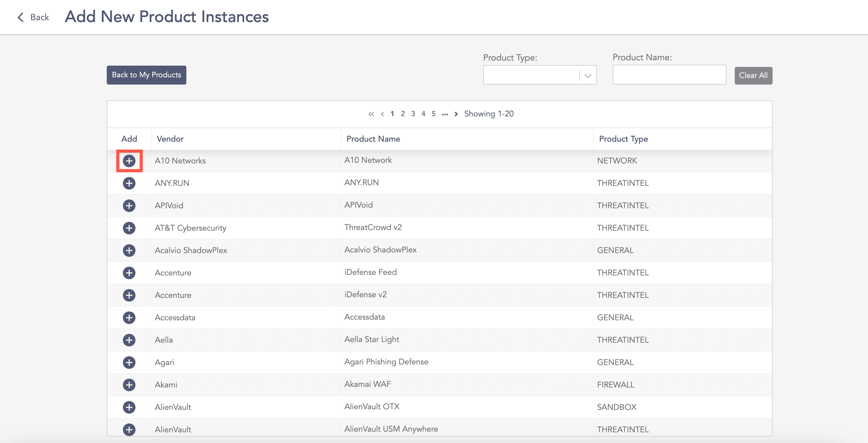Select the Back to My Products button
Image resolution: width=868 pixels, height=443 pixels.
coord(146,75)
